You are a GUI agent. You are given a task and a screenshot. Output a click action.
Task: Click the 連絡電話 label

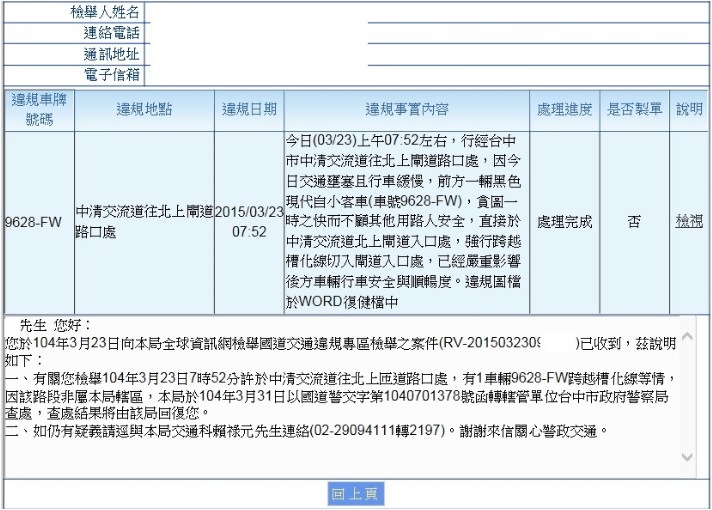click(111, 33)
